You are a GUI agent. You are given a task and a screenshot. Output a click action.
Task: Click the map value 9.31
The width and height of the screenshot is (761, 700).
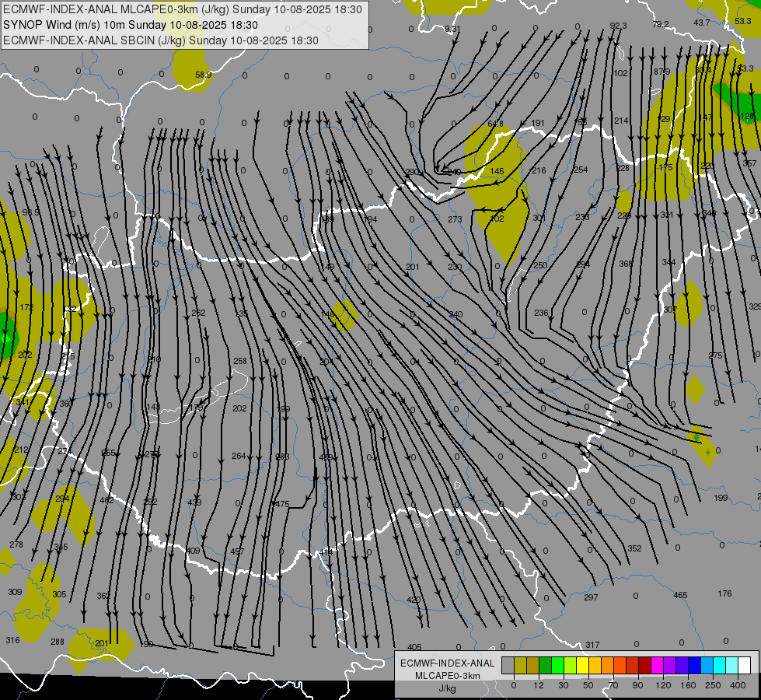(452, 29)
